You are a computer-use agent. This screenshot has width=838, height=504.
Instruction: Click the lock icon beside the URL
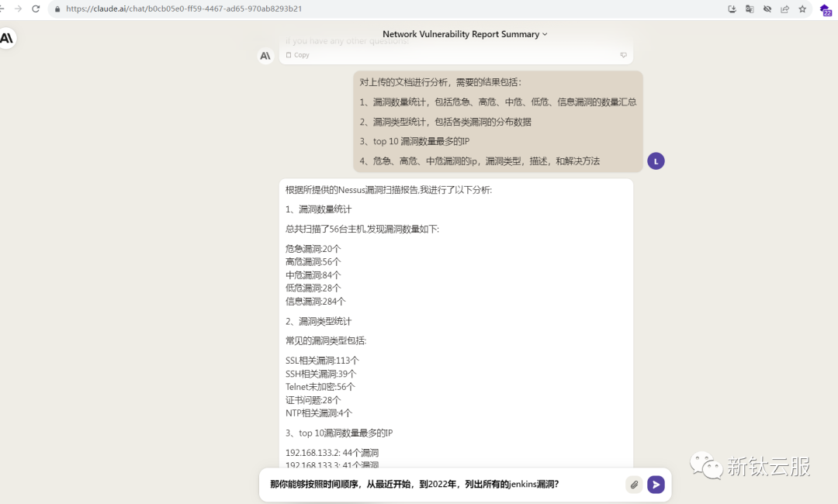coord(57,9)
